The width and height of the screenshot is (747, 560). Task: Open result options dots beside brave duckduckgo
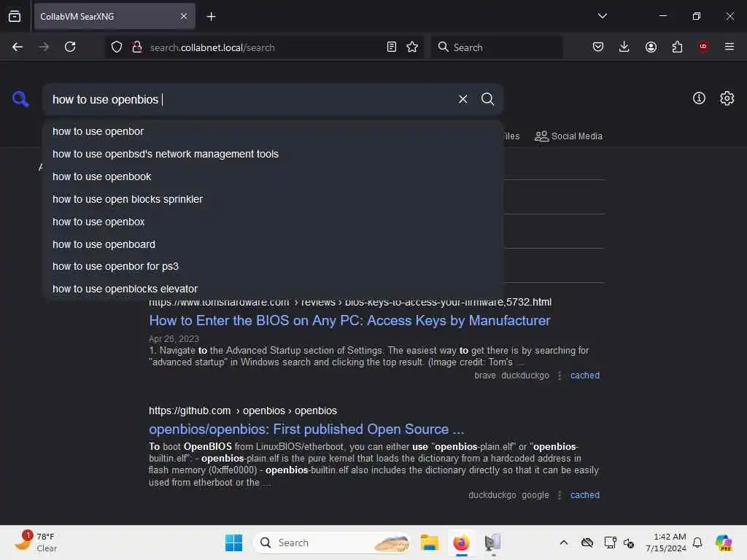click(560, 376)
